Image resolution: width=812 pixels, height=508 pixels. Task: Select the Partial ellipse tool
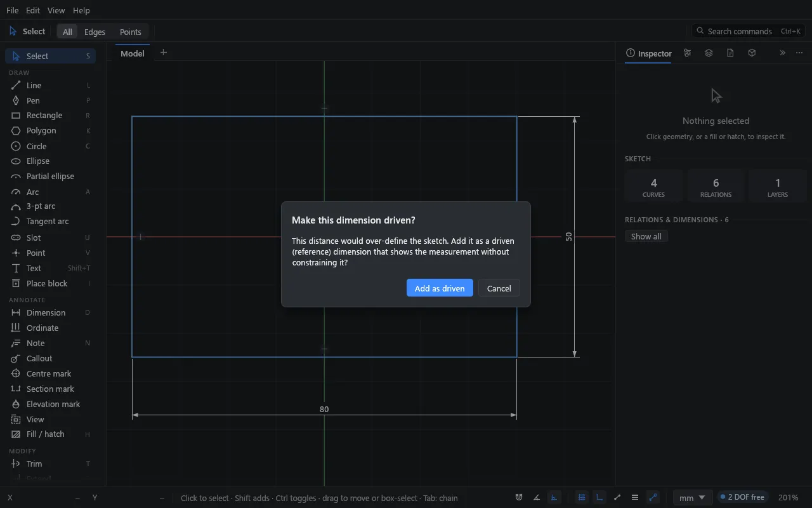tap(50, 177)
